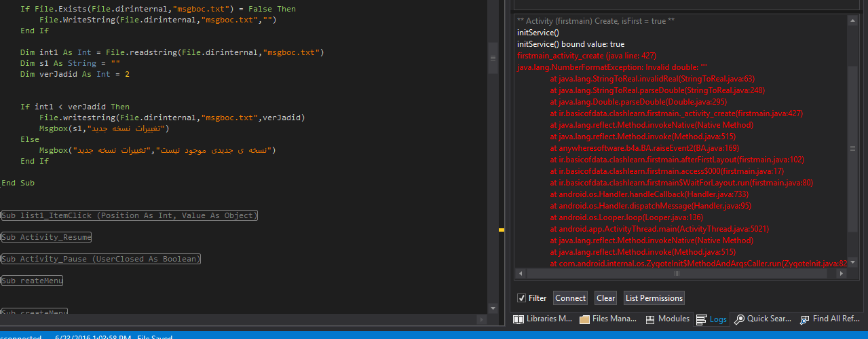Expand the collapsed Sub Activity_Pause block
This screenshot has height=339, width=868.
click(x=101, y=260)
